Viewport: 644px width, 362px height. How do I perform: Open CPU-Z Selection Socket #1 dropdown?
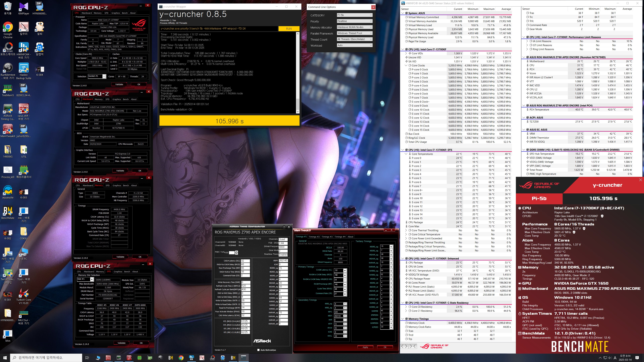pyautogui.click(x=97, y=76)
